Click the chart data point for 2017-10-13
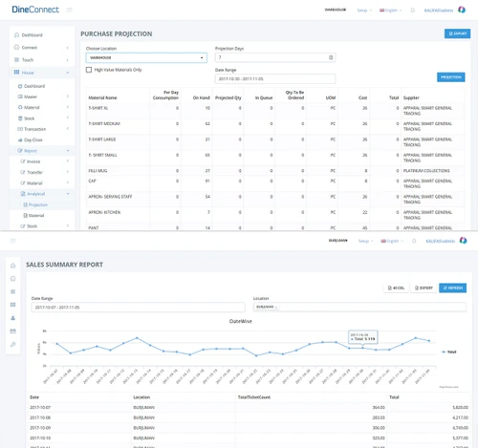 click(x=137, y=337)
